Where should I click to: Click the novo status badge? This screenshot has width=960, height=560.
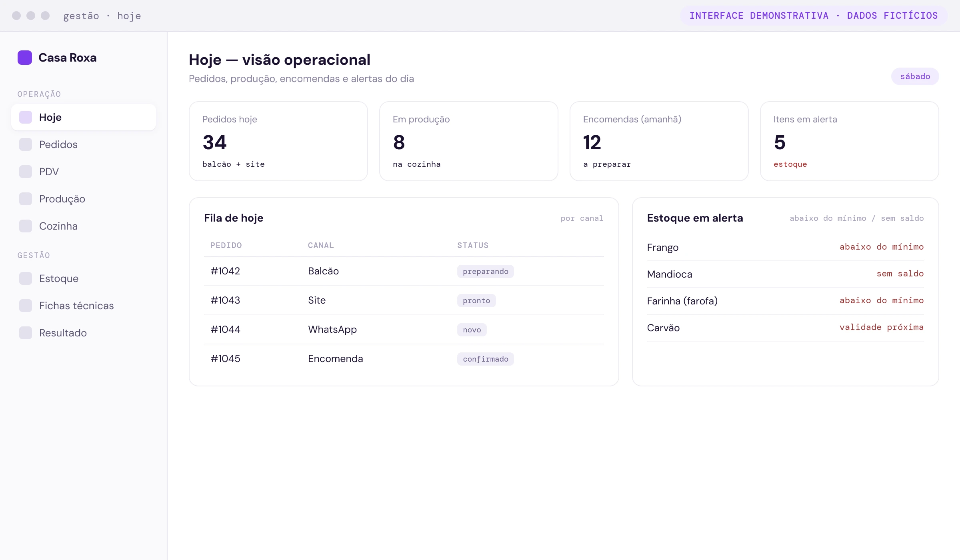[x=472, y=330]
